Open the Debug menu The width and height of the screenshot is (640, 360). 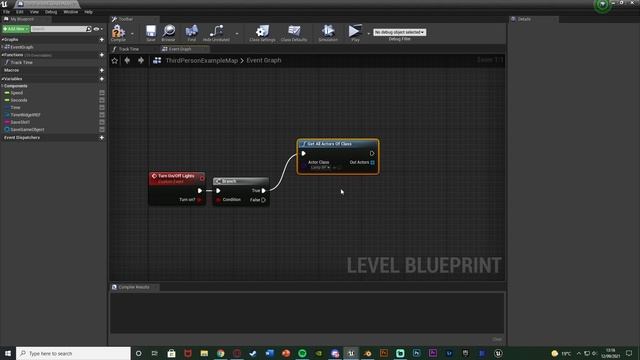click(51, 12)
